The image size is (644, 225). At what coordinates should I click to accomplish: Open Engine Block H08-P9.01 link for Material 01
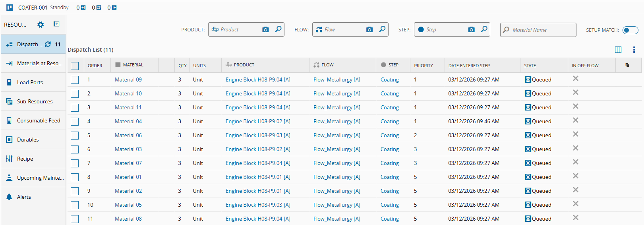click(x=258, y=177)
